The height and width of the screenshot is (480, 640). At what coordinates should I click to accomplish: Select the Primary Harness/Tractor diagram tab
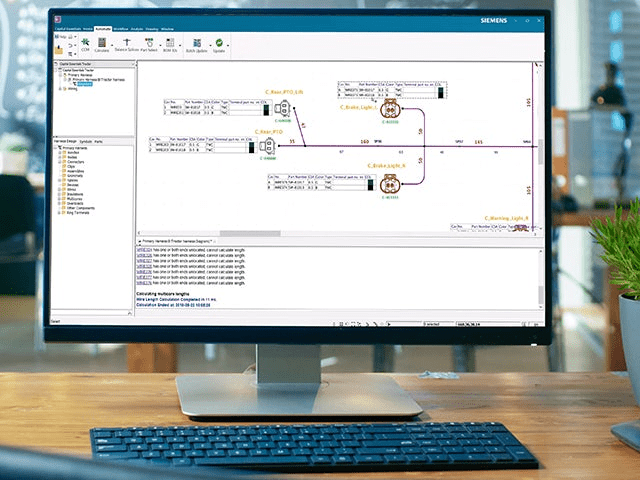175,241
